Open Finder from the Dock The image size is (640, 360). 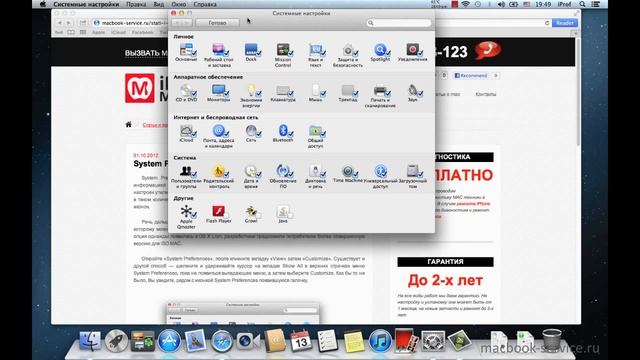click(90, 341)
